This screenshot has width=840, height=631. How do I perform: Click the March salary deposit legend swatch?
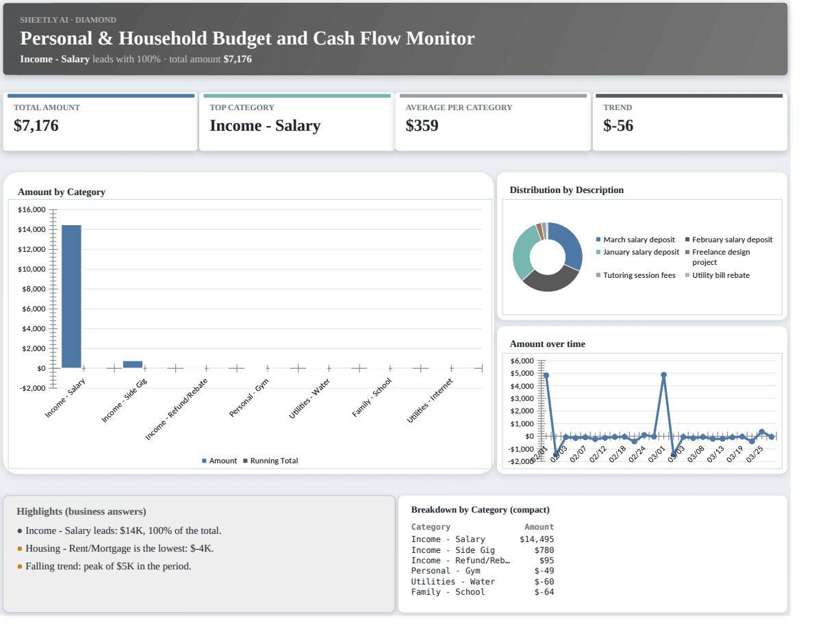[598, 240]
